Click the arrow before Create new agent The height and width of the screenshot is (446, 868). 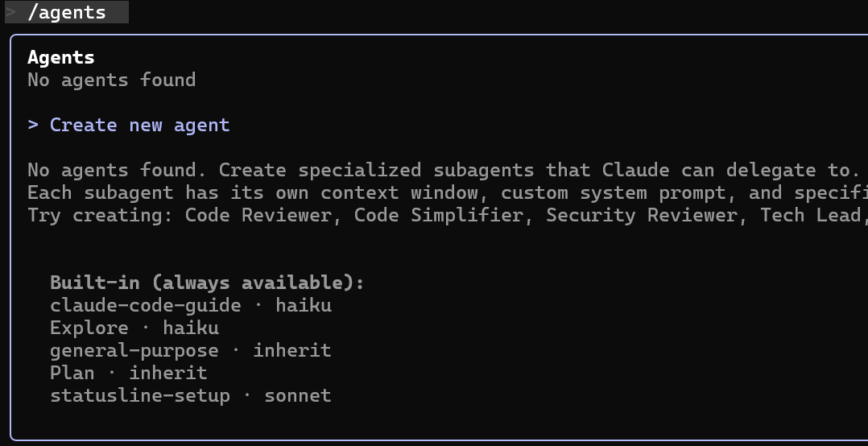coord(33,126)
